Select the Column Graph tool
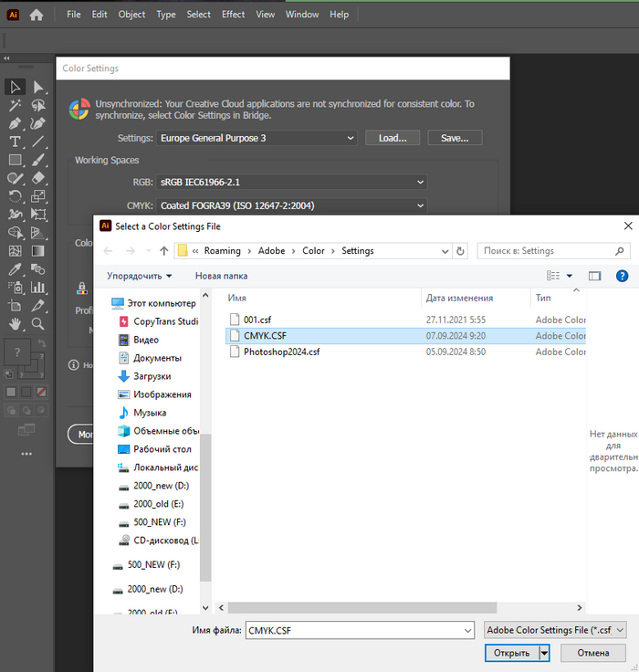This screenshot has width=639, height=672. click(38, 288)
